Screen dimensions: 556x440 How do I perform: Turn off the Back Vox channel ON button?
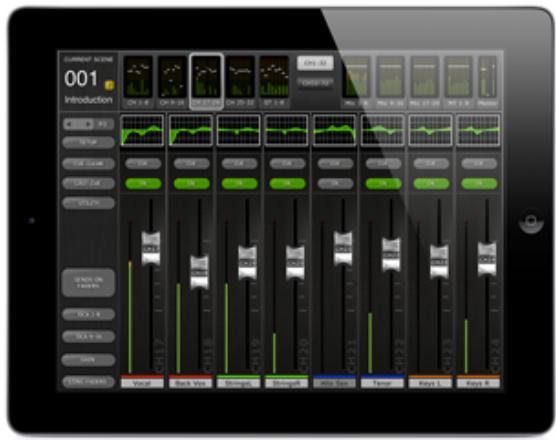(x=191, y=183)
